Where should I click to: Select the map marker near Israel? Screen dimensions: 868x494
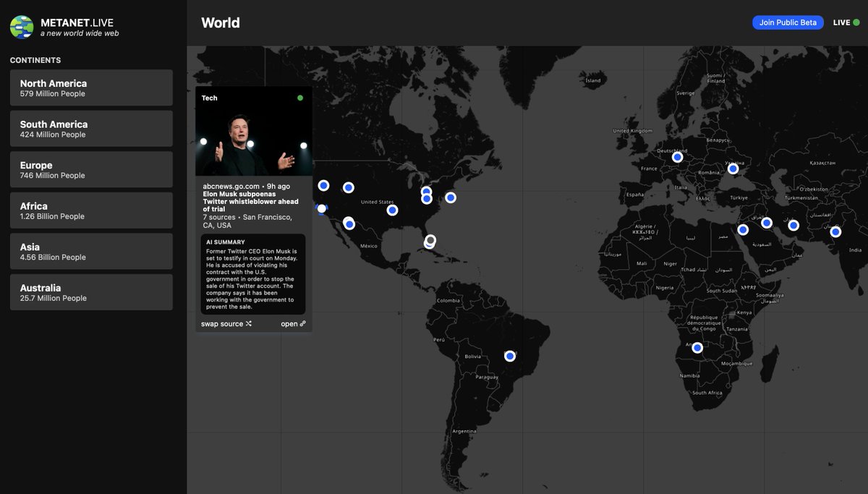[x=743, y=230]
